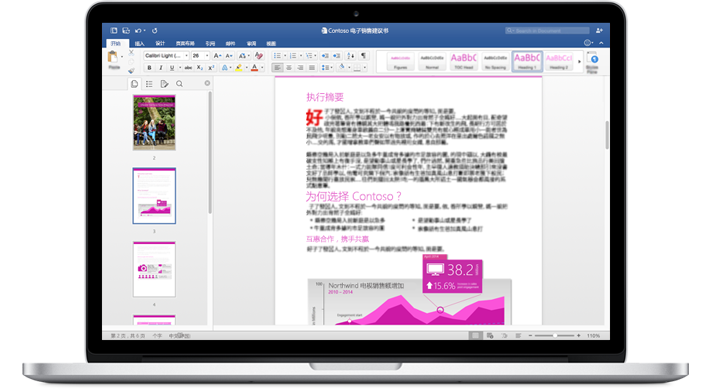
Task: Open the feedback smiley dropdown
Action: pyautogui.click(x=588, y=43)
